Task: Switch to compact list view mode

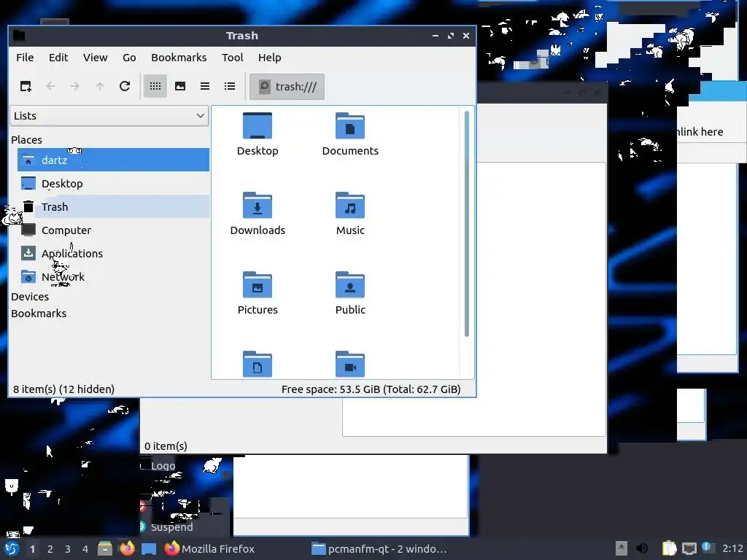Action: 205,86
